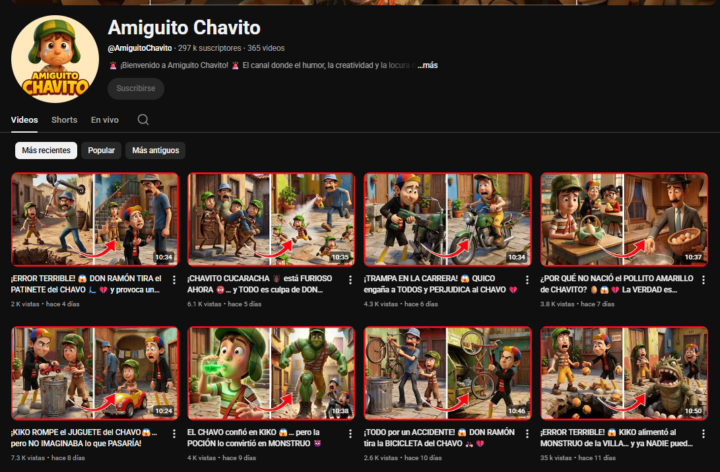The height and width of the screenshot is (472, 720).
Task: Play KIKO ROMPE el JUGUETE thumbnail
Action: (x=95, y=373)
